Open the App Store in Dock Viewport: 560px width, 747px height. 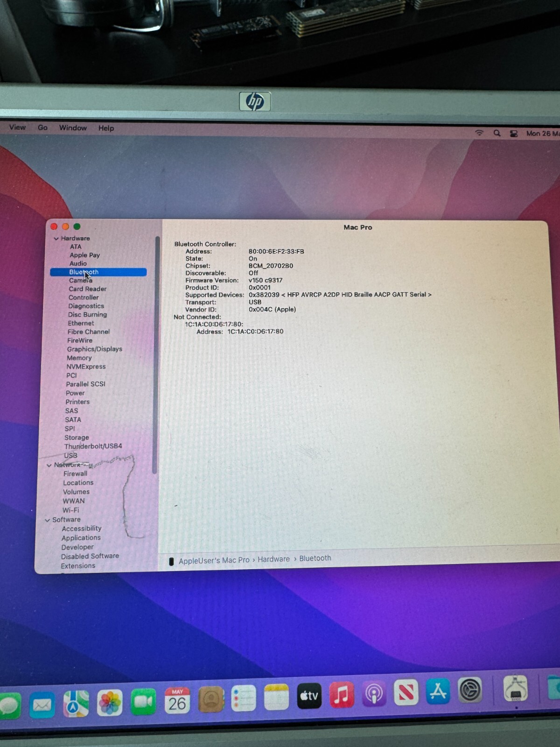pyautogui.click(x=438, y=691)
